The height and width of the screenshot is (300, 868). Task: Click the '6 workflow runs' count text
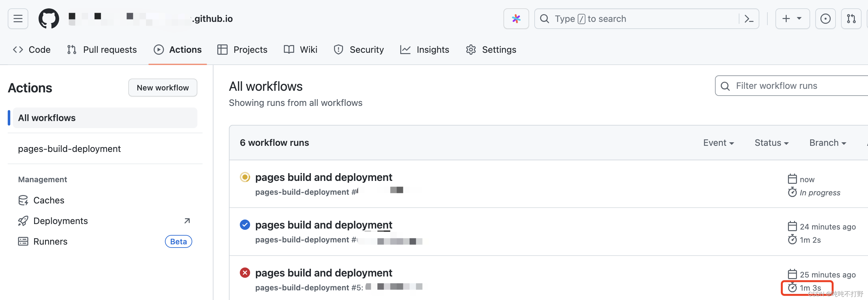click(274, 143)
